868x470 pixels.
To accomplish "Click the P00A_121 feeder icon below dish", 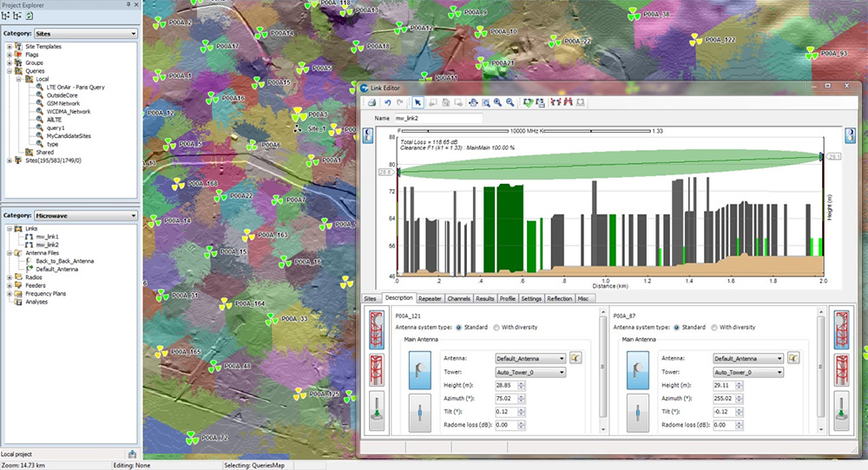I will (x=419, y=413).
